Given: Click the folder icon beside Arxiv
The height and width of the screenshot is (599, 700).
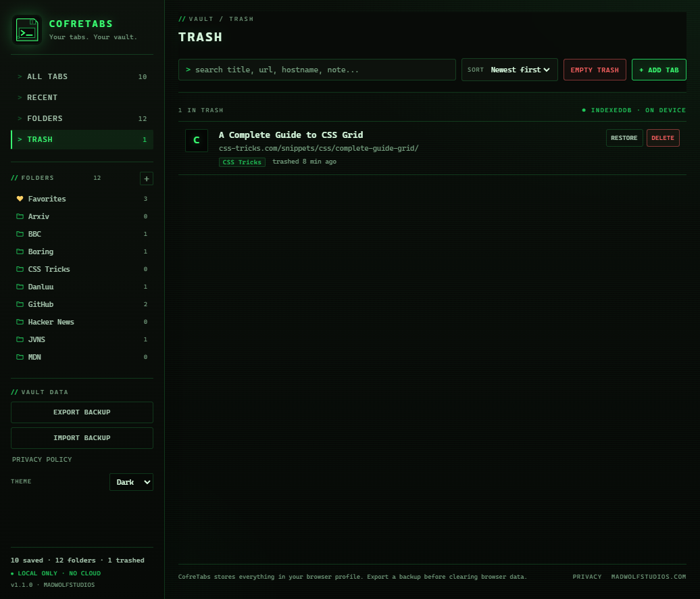Looking at the screenshot, I should (x=20, y=216).
